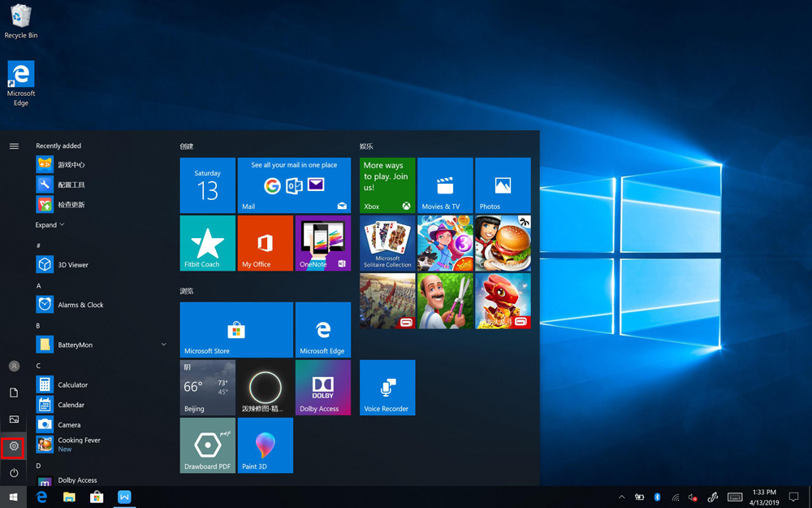Image resolution: width=812 pixels, height=508 pixels.
Task: Open the Voice Recorder tile
Action: [x=387, y=388]
